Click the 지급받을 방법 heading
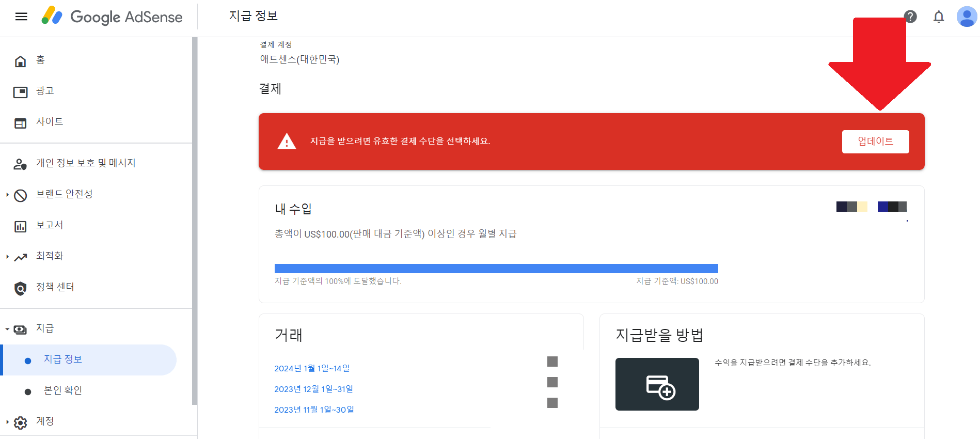Image resolution: width=980 pixels, height=439 pixels. [x=659, y=335]
